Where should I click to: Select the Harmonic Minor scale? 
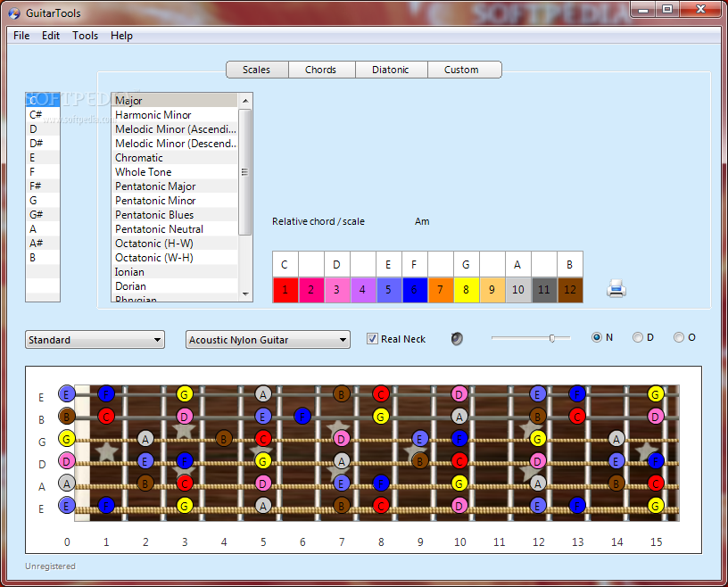click(175, 115)
